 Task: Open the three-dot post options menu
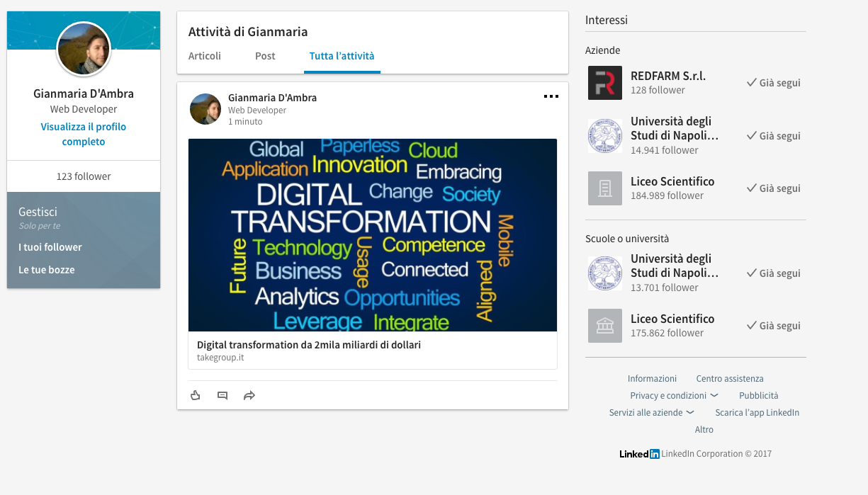(x=551, y=97)
